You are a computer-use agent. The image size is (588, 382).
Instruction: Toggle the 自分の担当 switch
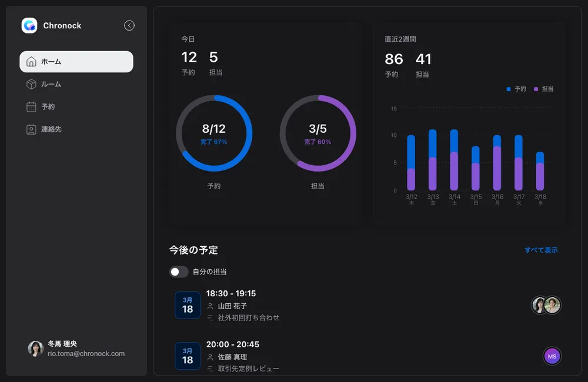179,272
